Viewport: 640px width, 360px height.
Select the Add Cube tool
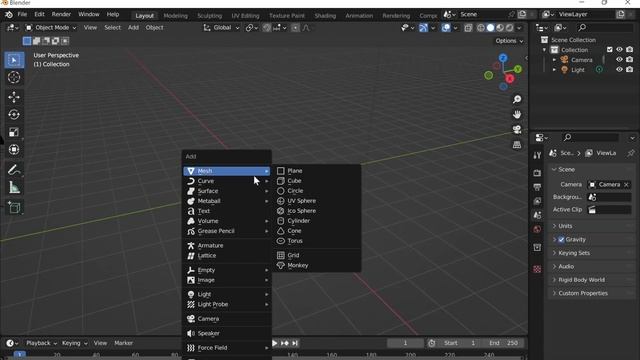[14, 207]
